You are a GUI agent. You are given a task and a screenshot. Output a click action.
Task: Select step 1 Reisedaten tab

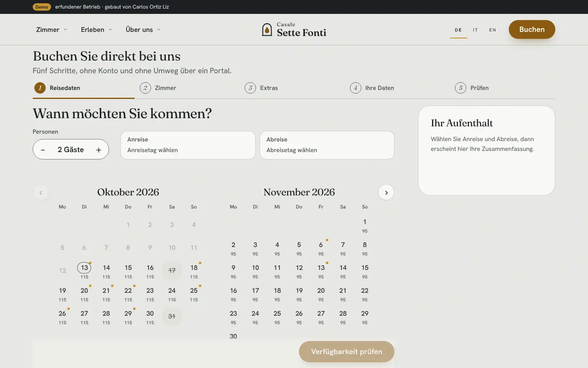(x=84, y=88)
